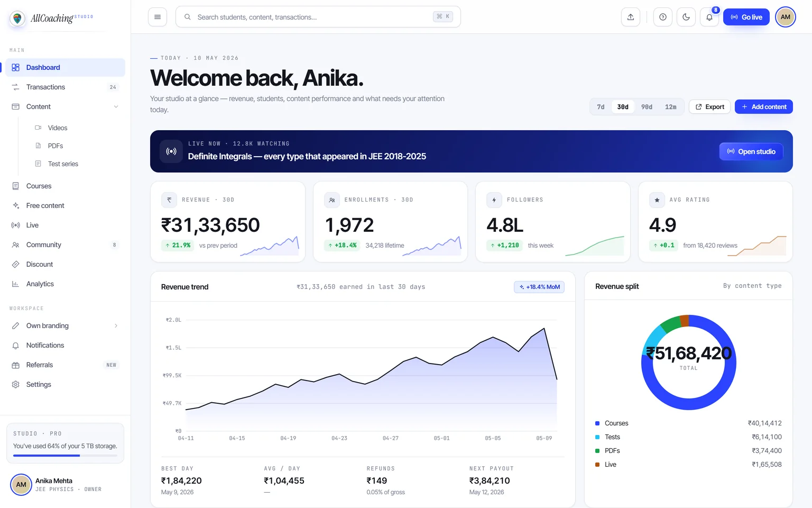Focus the search students input field
The width and height of the screenshot is (812, 508).
(x=318, y=17)
